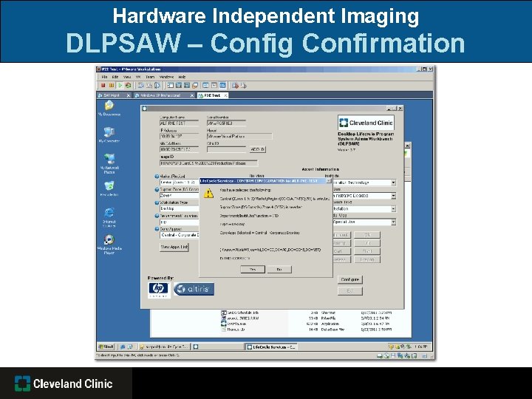Expand the Desktop dropdown under Institute
This screenshot has height=399, width=532.
click(393, 196)
